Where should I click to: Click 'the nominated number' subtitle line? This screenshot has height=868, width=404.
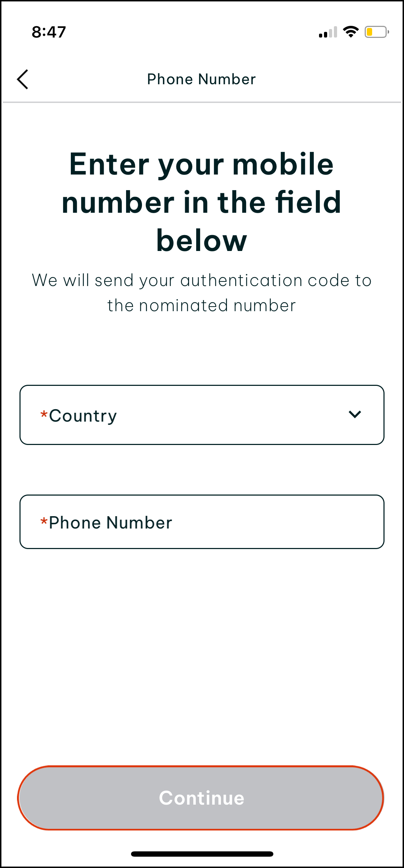[x=201, y=305]
